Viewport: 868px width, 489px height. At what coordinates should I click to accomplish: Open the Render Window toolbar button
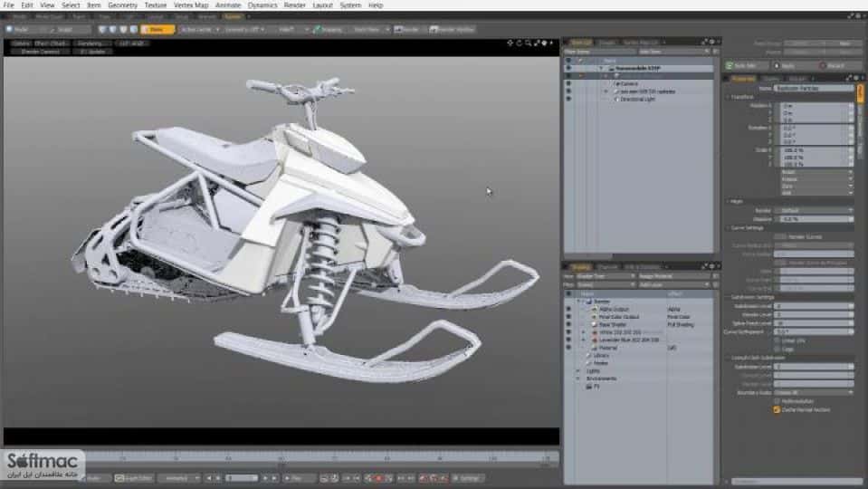[x=453, y=29]
